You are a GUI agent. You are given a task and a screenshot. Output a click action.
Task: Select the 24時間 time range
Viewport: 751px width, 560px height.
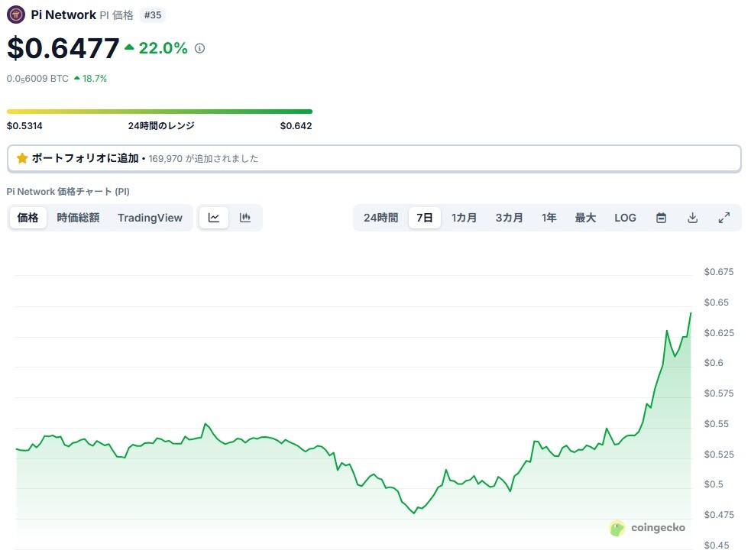tap(380, 218)
